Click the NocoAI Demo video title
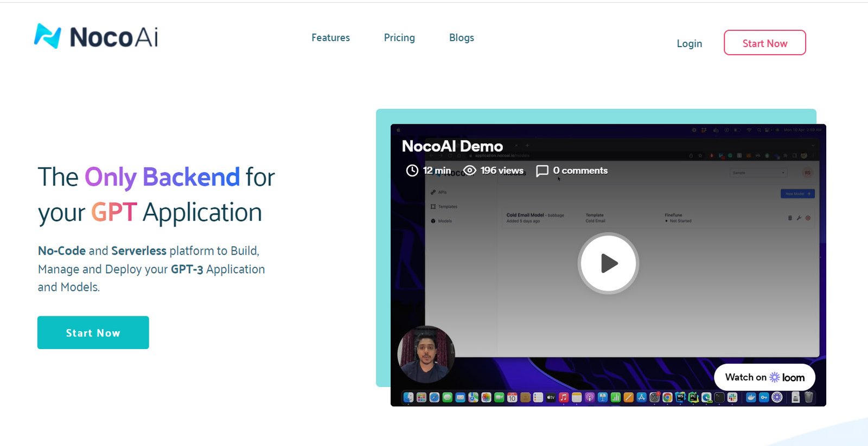The height and width of the screenshot is (446, 868). point(452,146)
